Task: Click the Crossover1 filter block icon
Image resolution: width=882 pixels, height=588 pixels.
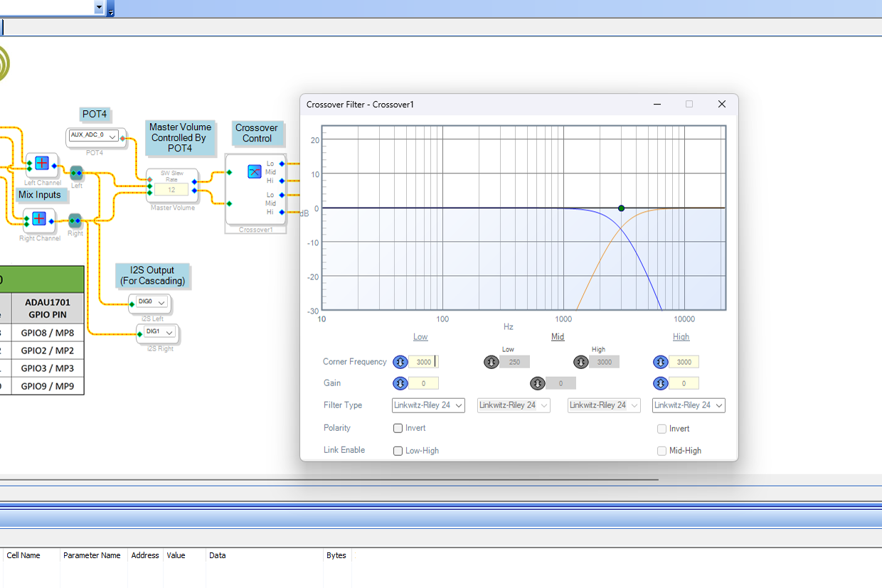Action: coord(255,171)
